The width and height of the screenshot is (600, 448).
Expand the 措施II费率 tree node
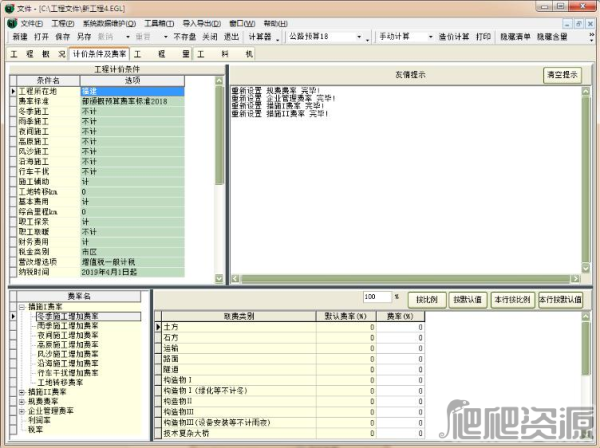point(22,392)
